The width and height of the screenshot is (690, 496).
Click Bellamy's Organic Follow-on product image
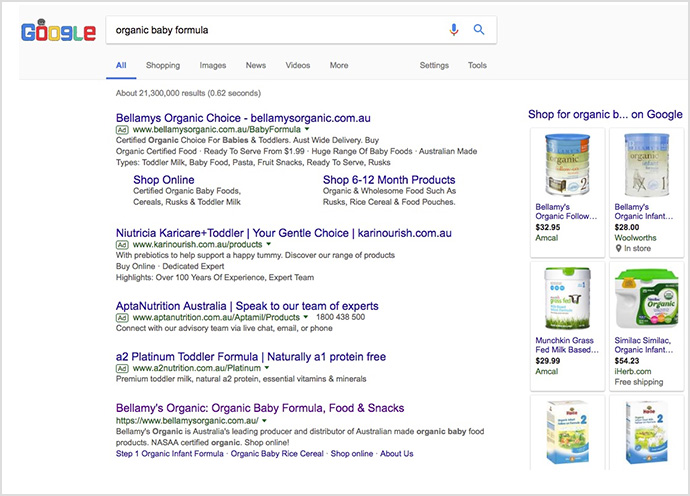click(x=567, y=165)
